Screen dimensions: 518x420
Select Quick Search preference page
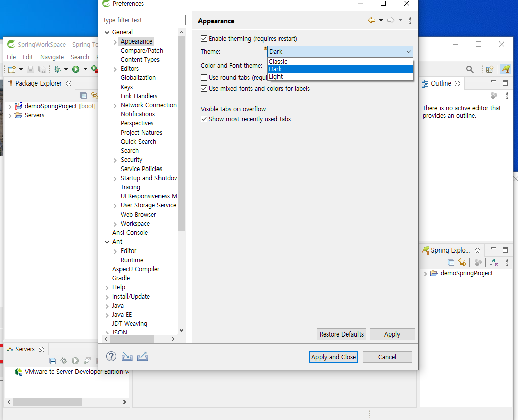tap(138, 141)
